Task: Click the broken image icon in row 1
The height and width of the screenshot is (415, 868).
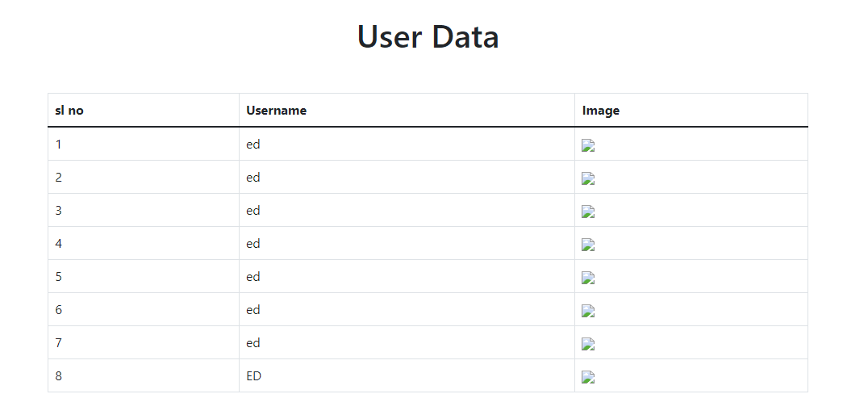Action: tap(588, 145)
